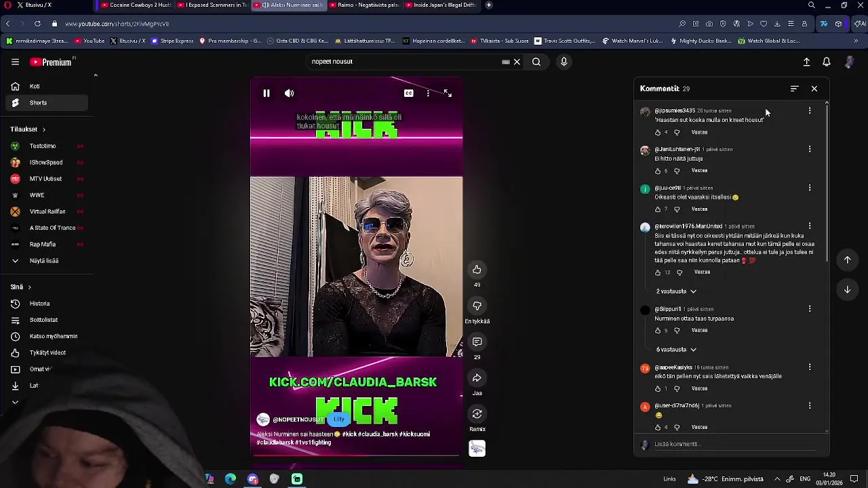
Task: Open options for @jipsumies3435 comment
Action: tap(809, 110)
